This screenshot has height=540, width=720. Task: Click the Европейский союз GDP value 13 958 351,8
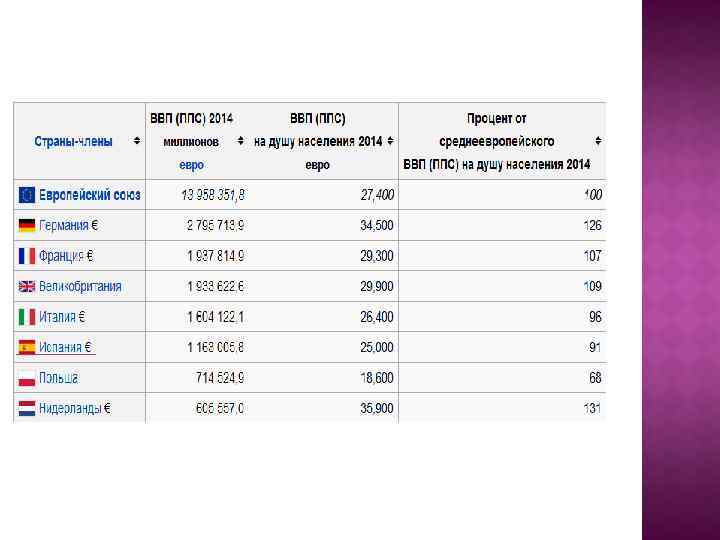(213, 195)
